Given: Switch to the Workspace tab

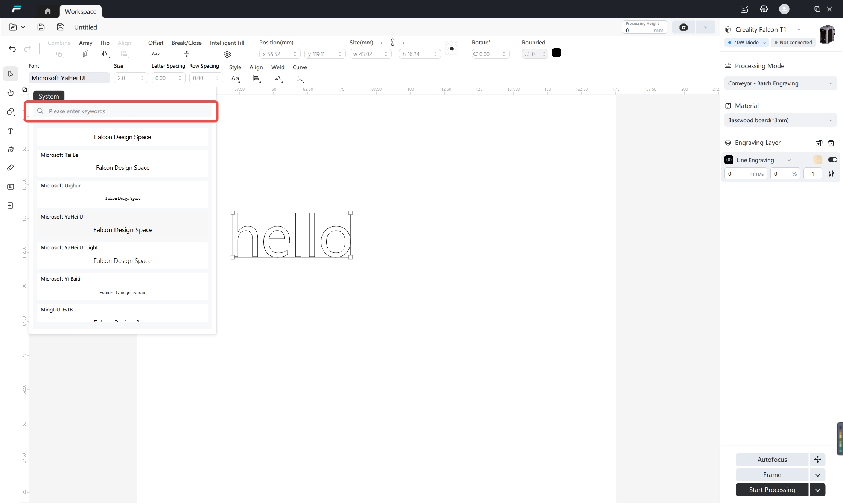Looking at the screenshot, I should (81, 11).
